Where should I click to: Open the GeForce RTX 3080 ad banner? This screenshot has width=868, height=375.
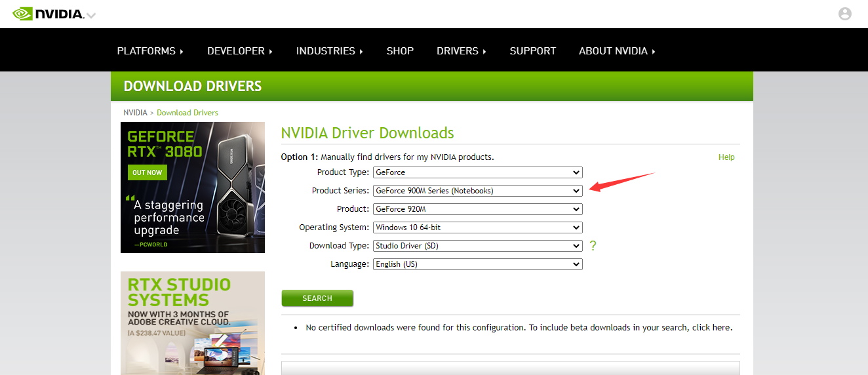pyautogui.click(x=193, y=187)
